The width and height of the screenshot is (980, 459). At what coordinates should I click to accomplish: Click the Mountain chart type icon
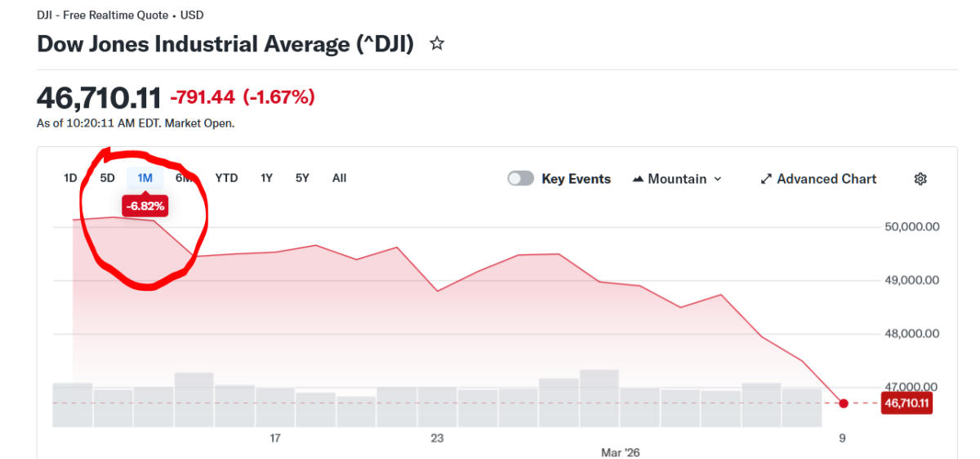639,179
